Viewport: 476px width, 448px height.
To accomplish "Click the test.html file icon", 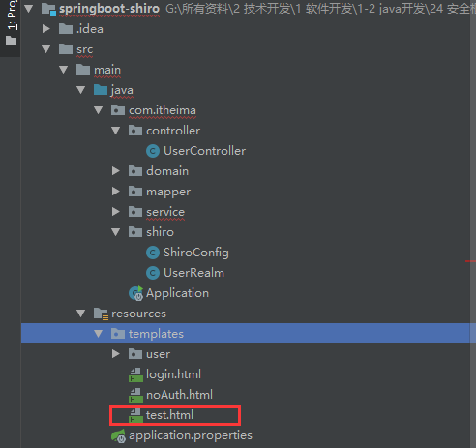I will tap(135, 415).
